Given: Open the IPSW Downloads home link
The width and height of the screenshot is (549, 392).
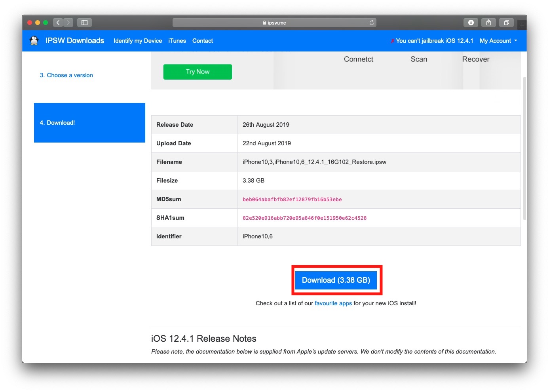Looking at the screenshot, I should 75,41.
